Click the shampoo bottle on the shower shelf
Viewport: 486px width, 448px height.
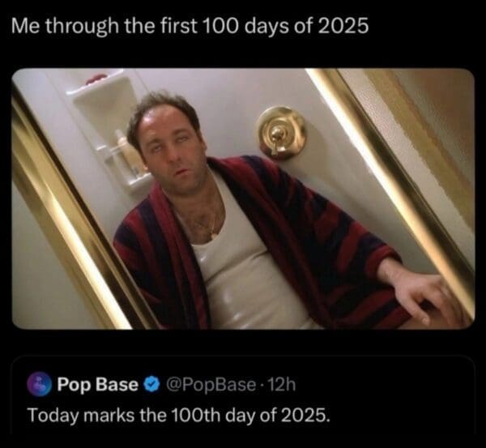[127, 152]
